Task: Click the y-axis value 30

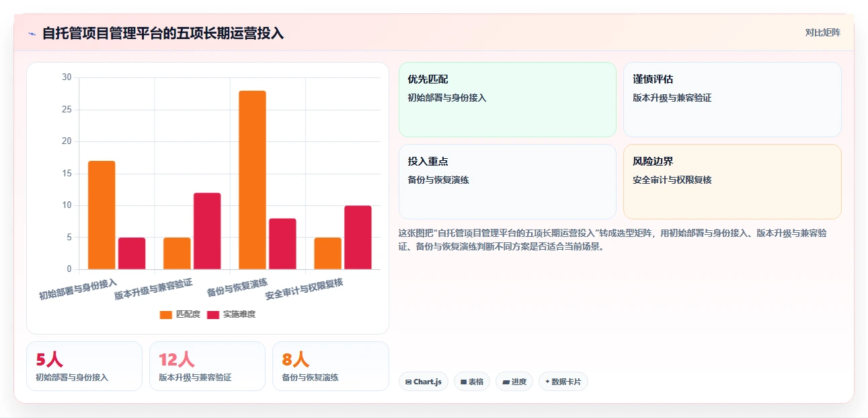Action: click(67, 77)
